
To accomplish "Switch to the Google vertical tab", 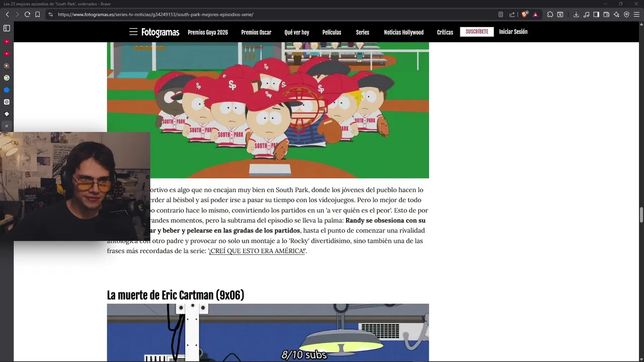I will pyautogui.click(x=7, y=78).
